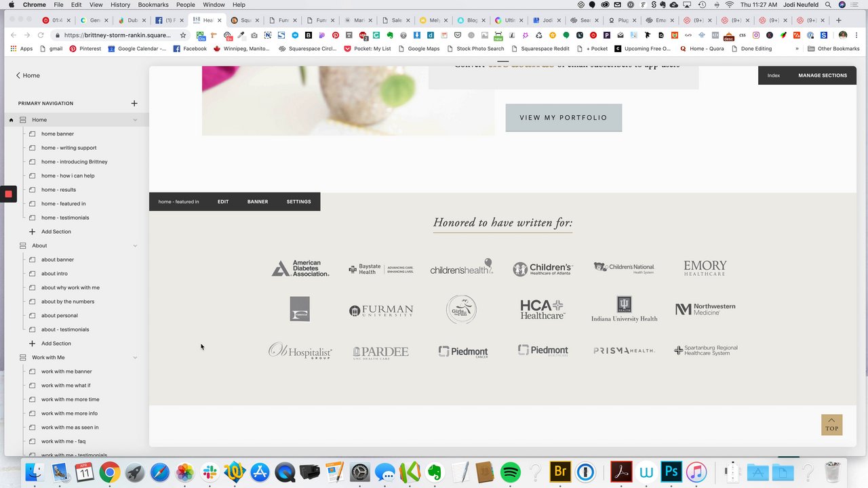Launch Photoshop from the dock
The image size is (868, 488).
click(671, 472)
